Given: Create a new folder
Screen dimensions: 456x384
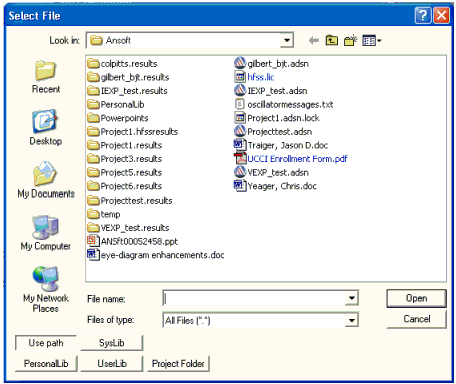Looking at the screenshot, I should [350, 40].
